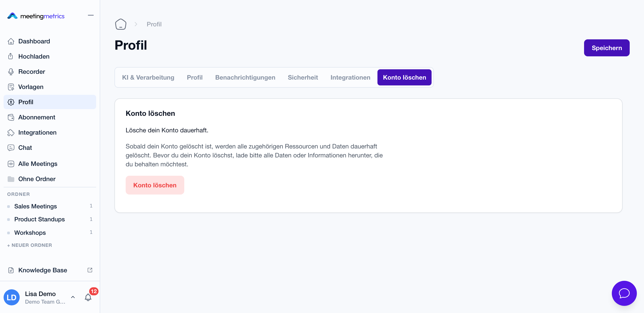The height and width of the screenshot is (313, 644).
Task: Click the external link icon next to Knowledge Base
Action: point(90,270)
